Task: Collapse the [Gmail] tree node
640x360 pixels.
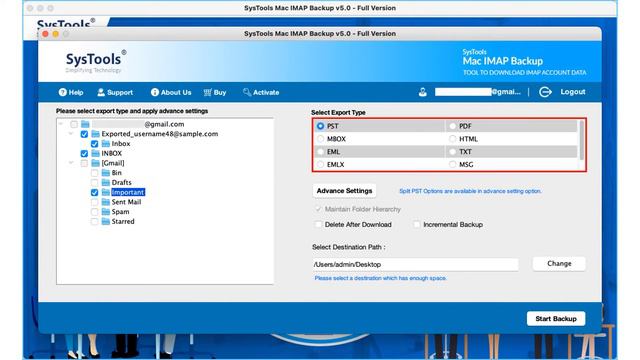Action: (71, 163)
